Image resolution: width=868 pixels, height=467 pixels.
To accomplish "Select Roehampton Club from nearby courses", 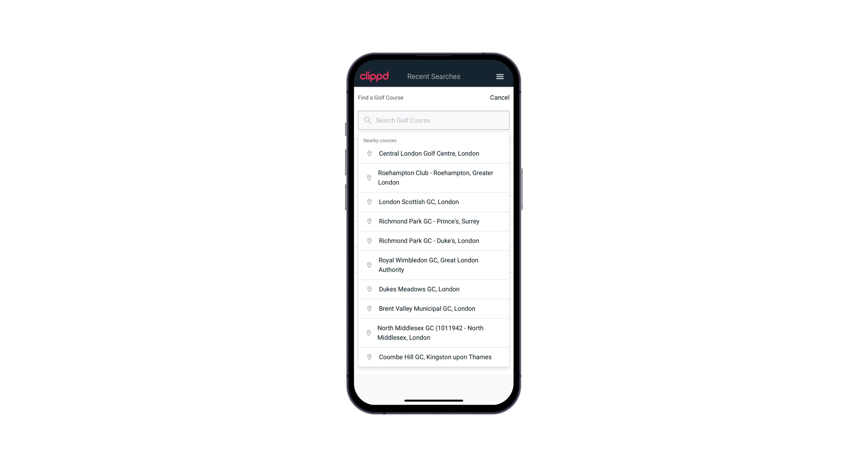I will coord(434,178).
